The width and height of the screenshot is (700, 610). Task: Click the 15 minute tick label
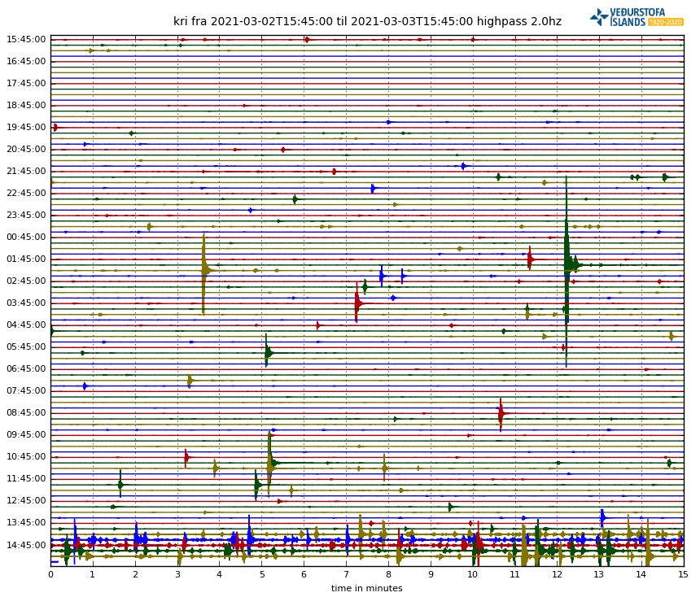pyautogui.click(x=683, y=574)
